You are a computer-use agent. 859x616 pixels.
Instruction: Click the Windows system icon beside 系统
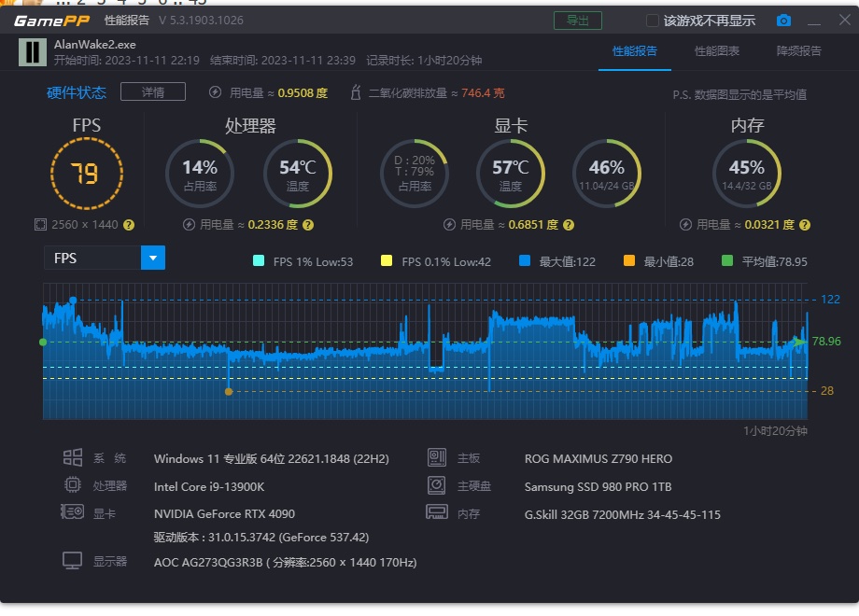[73, 457]
